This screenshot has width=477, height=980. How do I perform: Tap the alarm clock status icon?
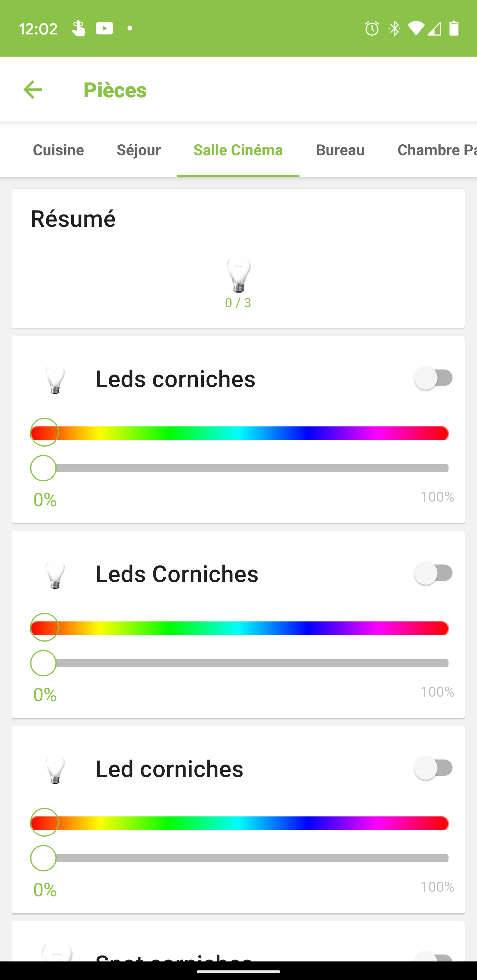coord(372,28)
